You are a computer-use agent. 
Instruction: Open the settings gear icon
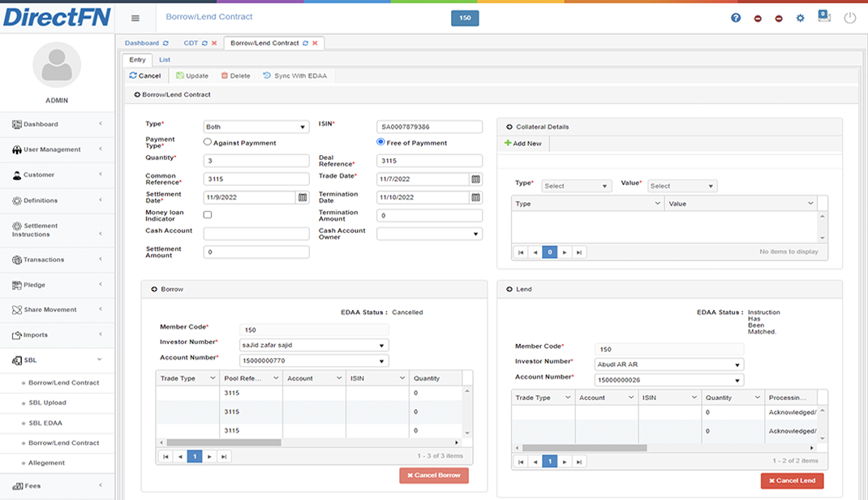pos(800,19)
